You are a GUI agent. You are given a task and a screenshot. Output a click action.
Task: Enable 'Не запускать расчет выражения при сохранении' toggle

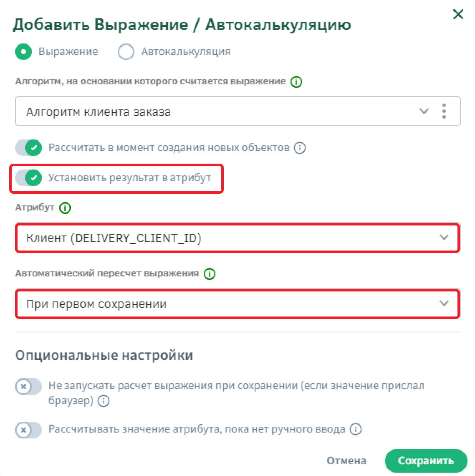point(28,387)
